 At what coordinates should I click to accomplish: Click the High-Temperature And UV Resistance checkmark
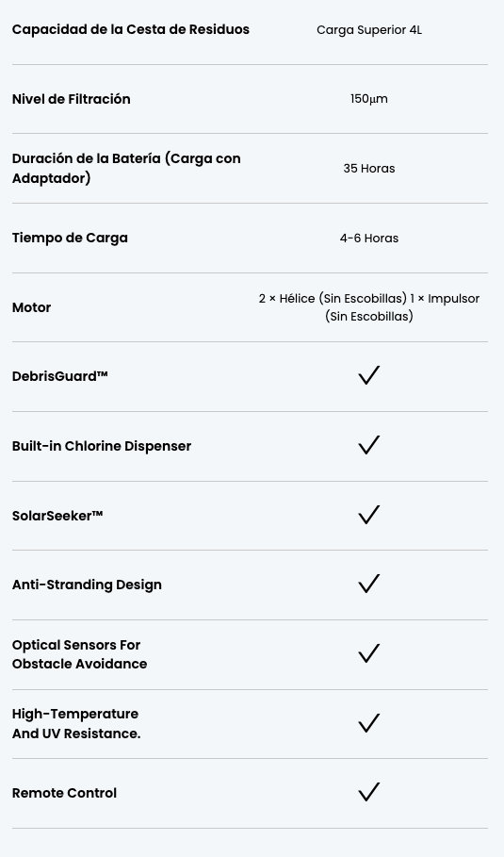(x=368, y=723)
